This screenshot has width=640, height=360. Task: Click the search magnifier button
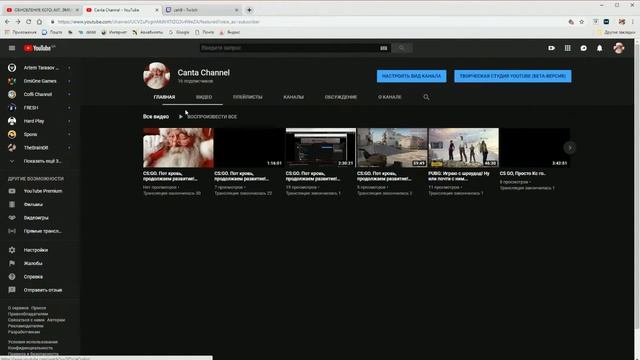[402, 48]
